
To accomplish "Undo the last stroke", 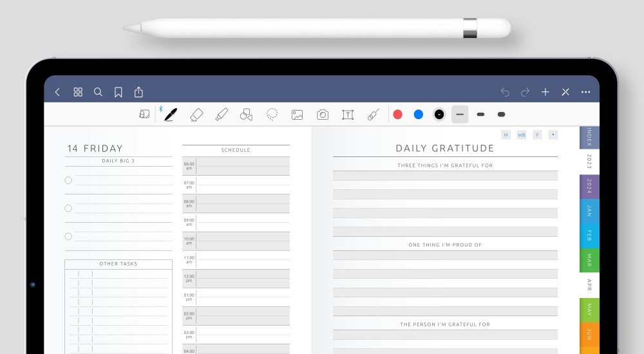I will [x=505, y=93].
